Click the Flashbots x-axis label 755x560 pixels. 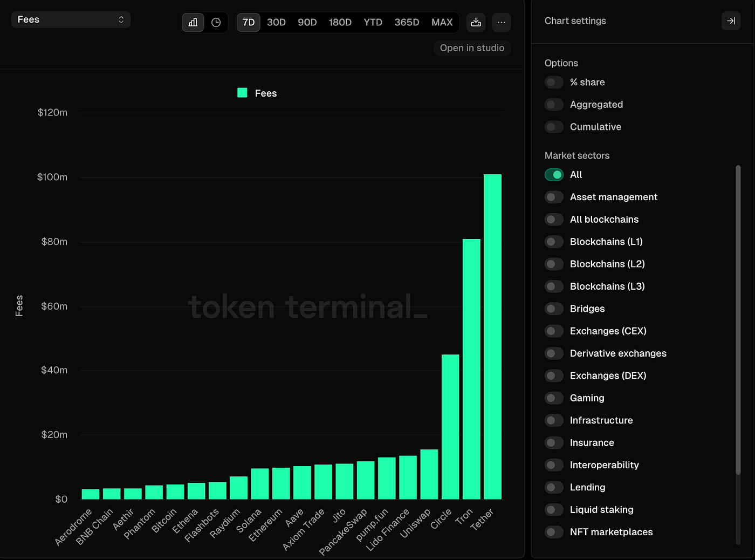tap(202, 525)
